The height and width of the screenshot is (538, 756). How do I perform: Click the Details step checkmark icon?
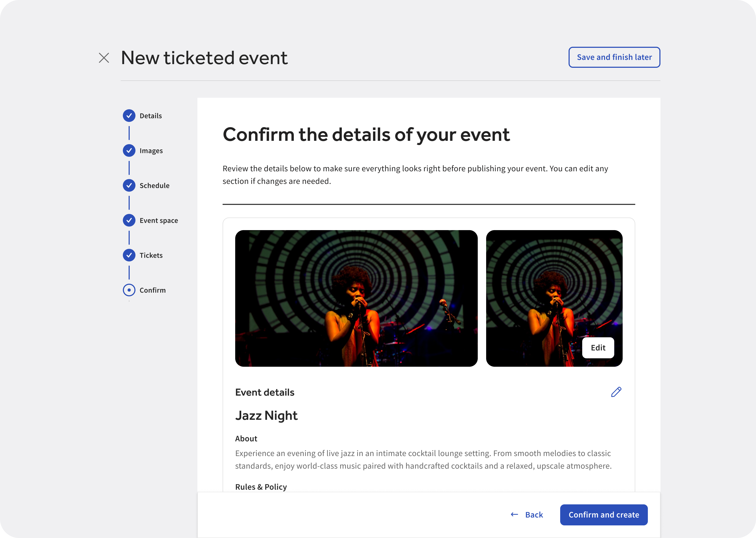click(x=129, y=116)
